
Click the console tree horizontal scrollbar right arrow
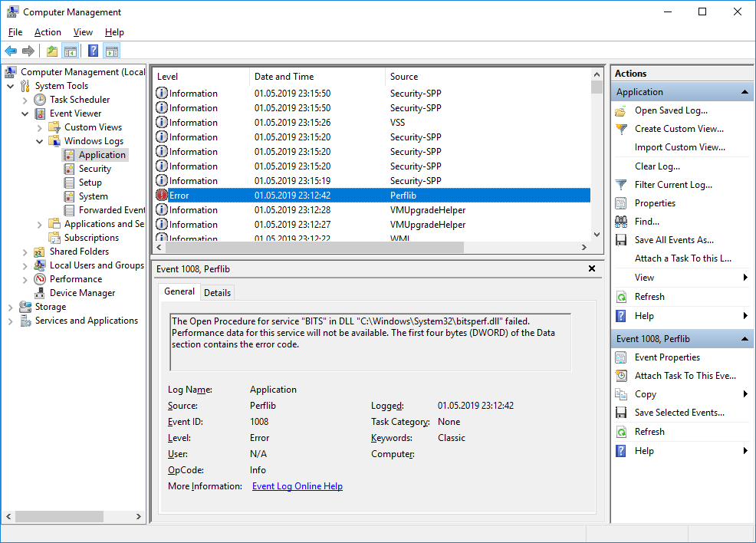[x=138, y=516]
